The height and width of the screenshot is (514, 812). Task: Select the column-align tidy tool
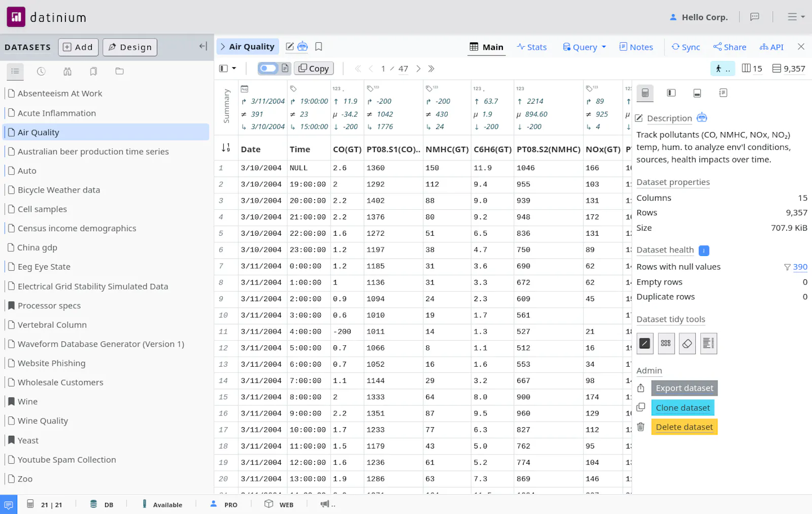[x=708, y=343]
